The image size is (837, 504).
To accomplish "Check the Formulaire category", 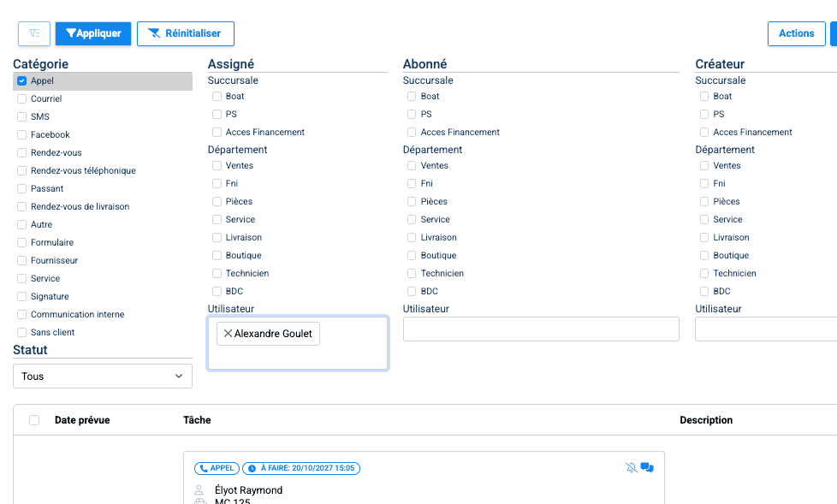I will point(22,243).
